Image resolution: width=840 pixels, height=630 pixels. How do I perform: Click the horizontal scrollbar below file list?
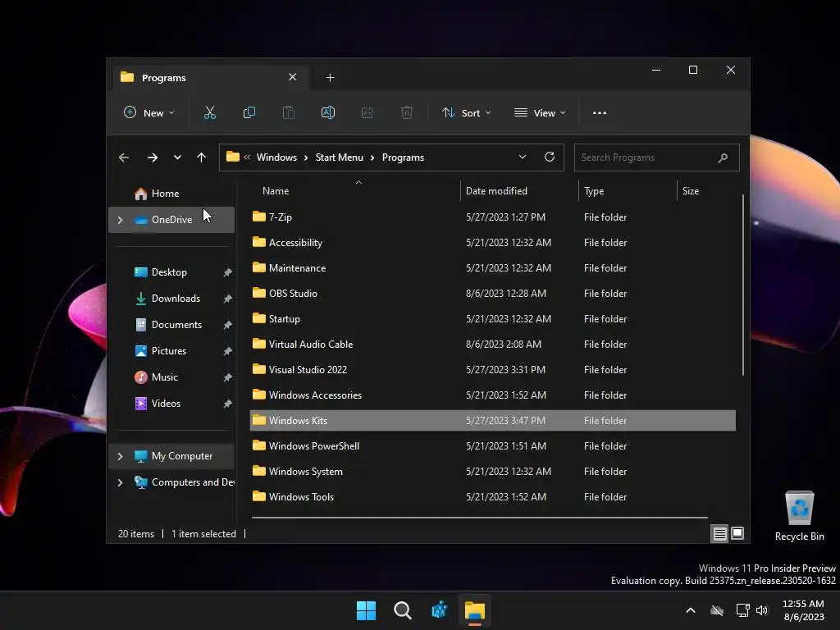tap(479, 518)
